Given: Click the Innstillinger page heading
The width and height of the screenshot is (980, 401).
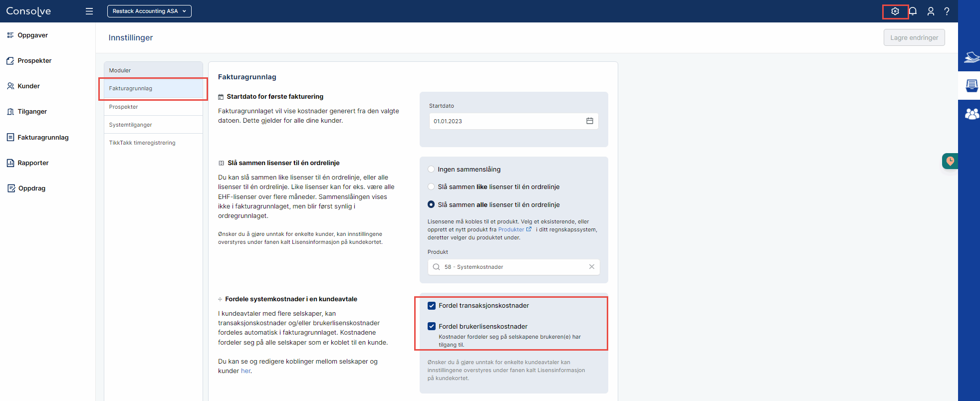Looking at the screenshot, I should (x=131, y=37).
